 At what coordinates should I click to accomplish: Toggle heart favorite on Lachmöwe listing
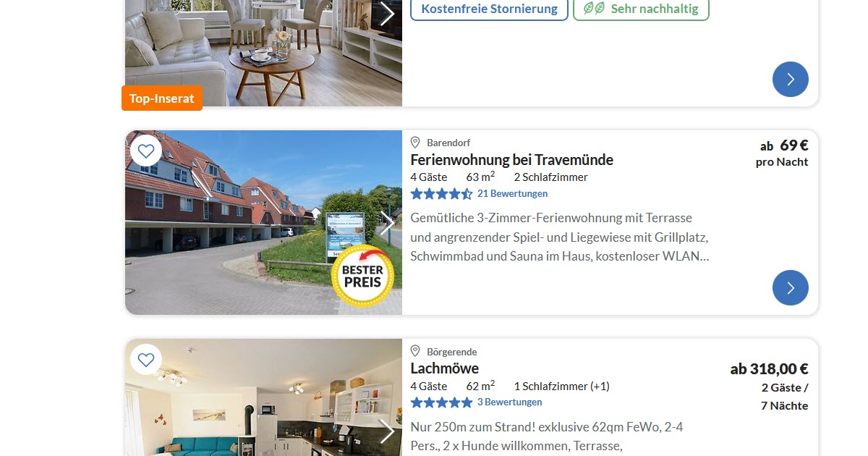point(146,360)
